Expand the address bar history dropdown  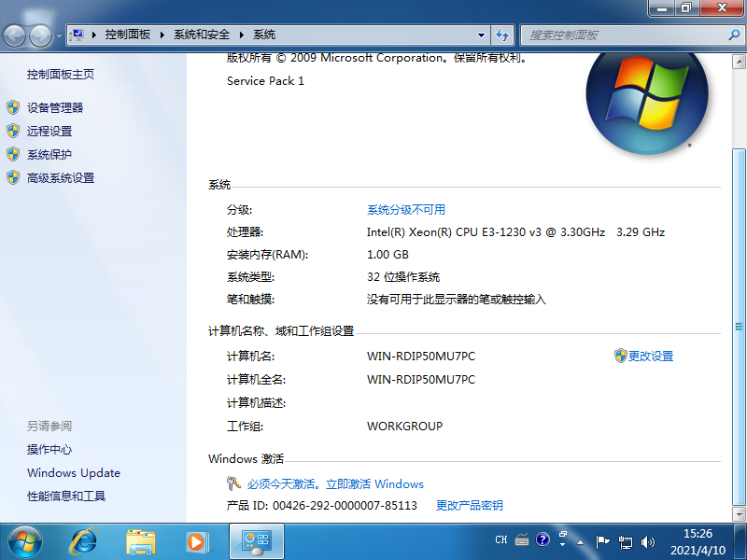coord(482,35)
